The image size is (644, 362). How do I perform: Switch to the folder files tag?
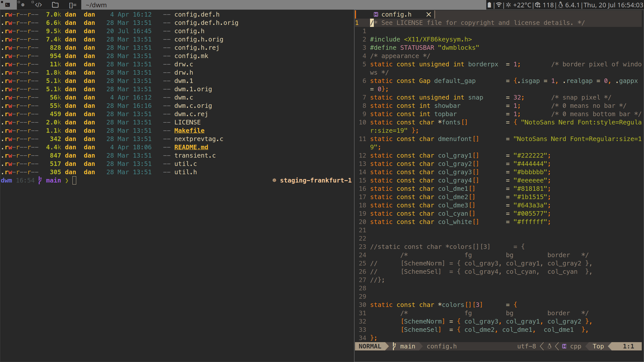click(55, 5)
